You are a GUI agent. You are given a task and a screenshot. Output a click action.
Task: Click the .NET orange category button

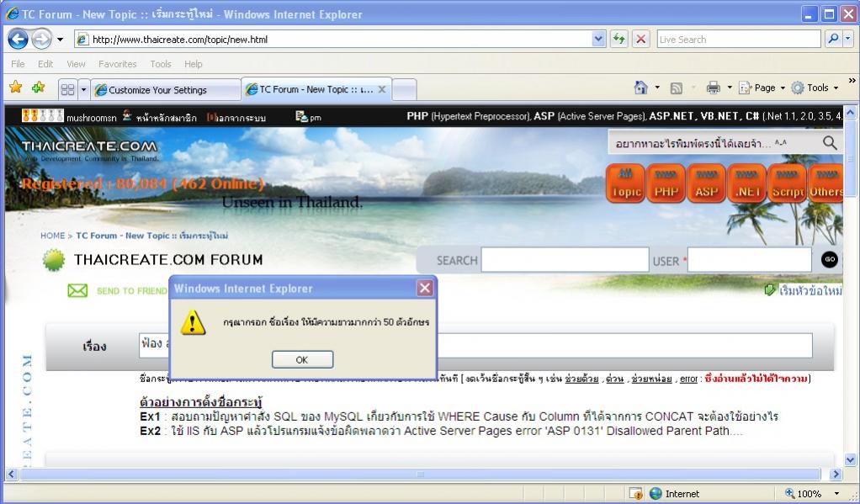pos(746,183)
